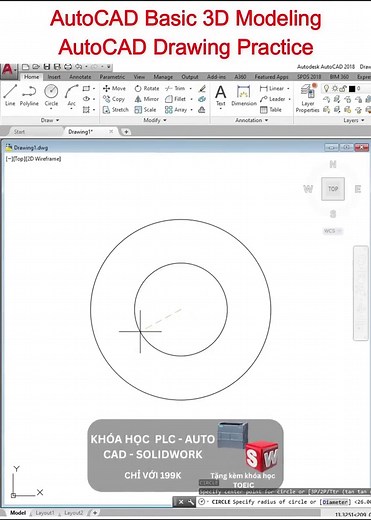
Task: Open the WCS coordinate system dropdown
Action: (333, 231)
